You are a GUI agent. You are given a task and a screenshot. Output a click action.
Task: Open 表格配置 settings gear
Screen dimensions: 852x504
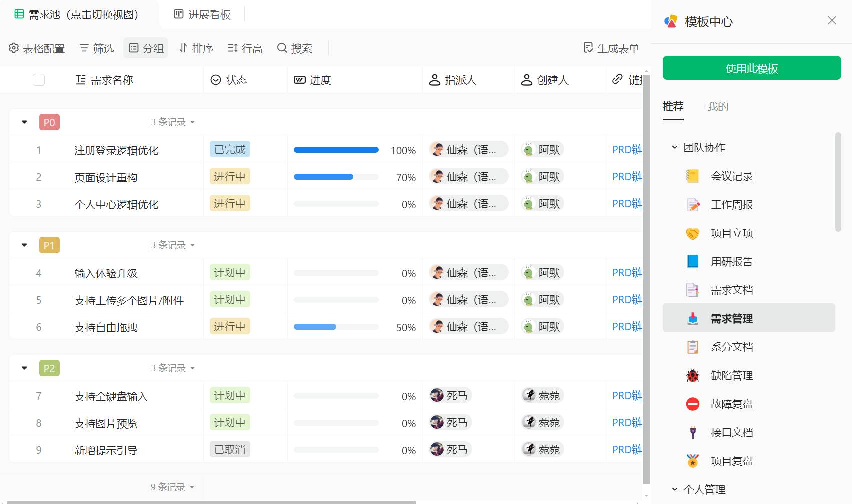14,48
